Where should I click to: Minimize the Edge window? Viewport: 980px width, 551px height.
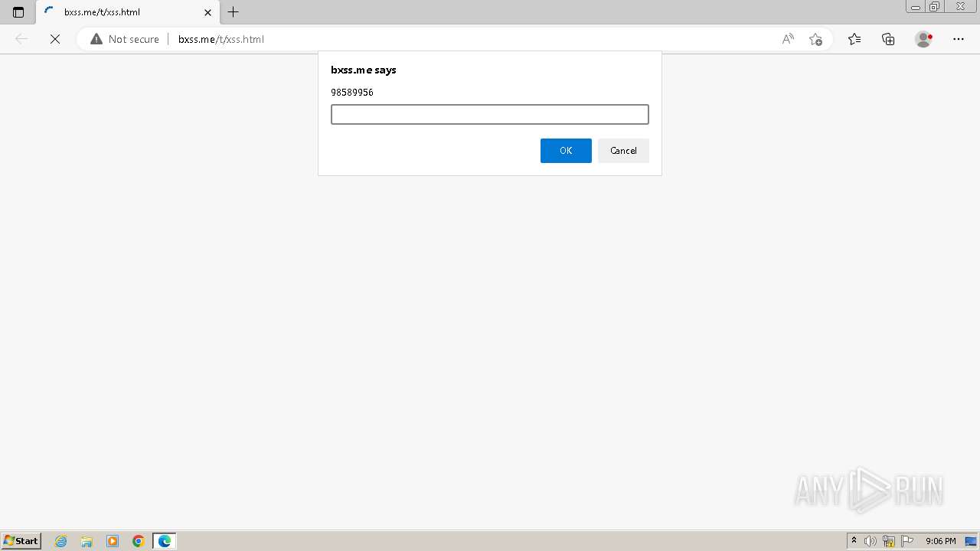(916, 6)
